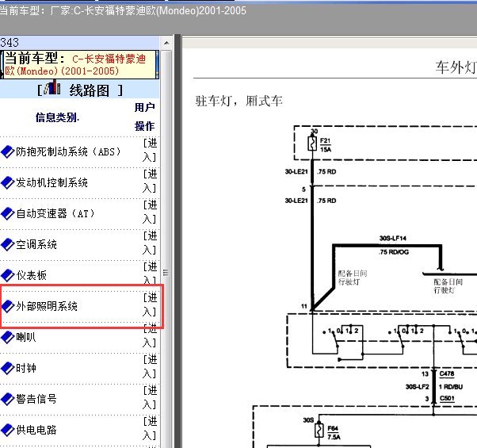477x448 pixels.
Task: Select 供电电路 category text
Action: (36, 430)
